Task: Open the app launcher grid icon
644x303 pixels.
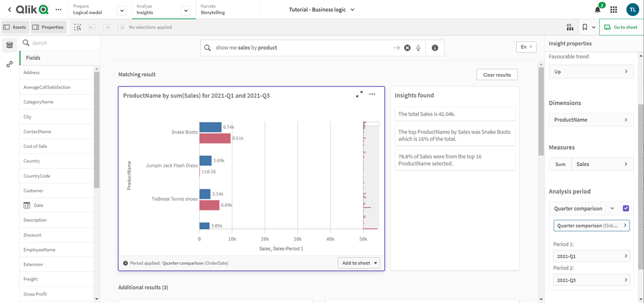Action: [x=614, y=10]
